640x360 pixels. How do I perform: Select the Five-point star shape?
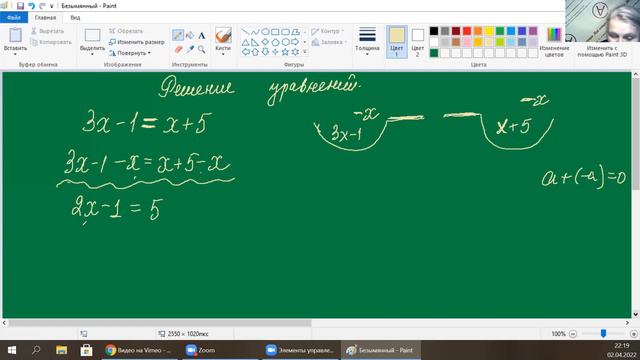(x=285, y=52)
